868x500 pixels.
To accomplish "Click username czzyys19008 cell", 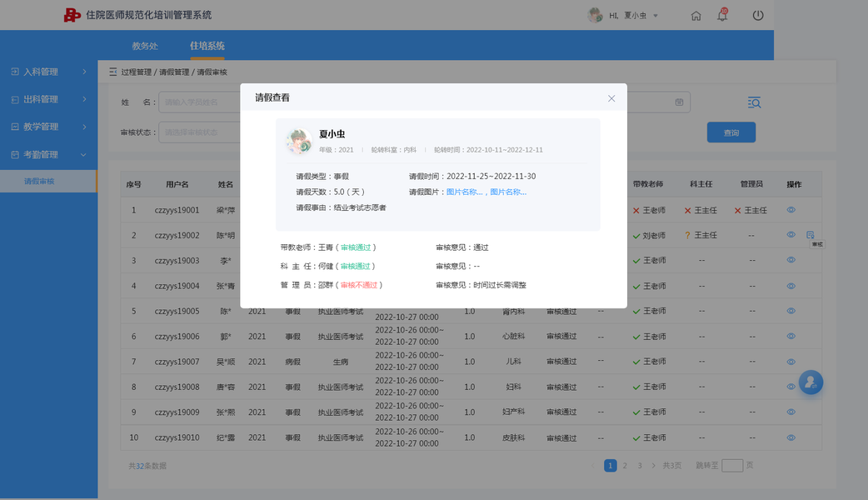I will coord(177,387).
